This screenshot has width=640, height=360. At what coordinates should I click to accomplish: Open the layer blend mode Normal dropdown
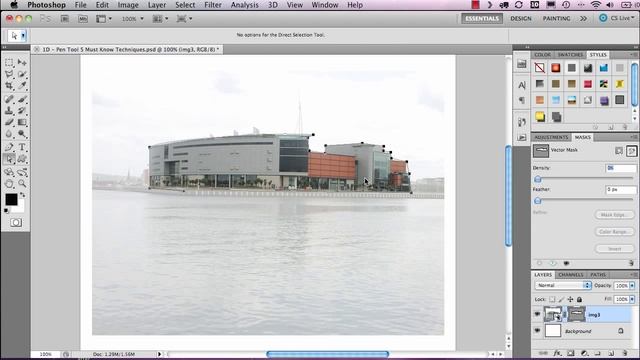[563, 285]
